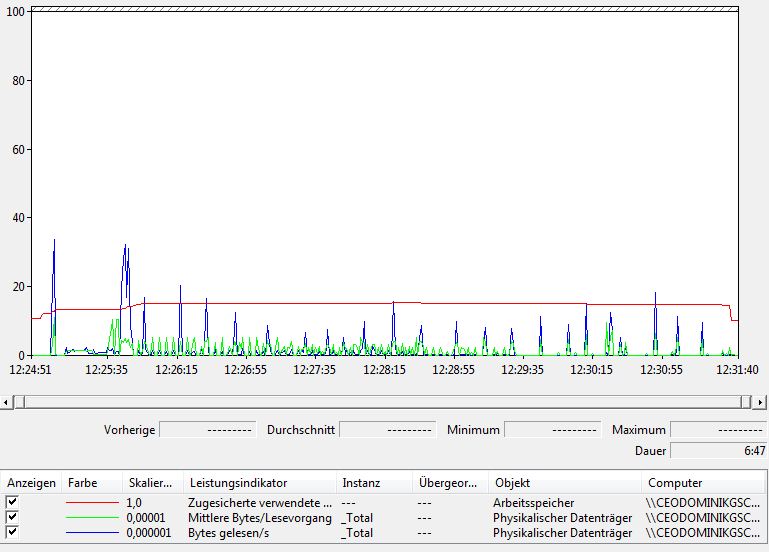Viewport: 769px width, 552px height.
Task: Click the red color line swatch
Action: coord(92,502)
